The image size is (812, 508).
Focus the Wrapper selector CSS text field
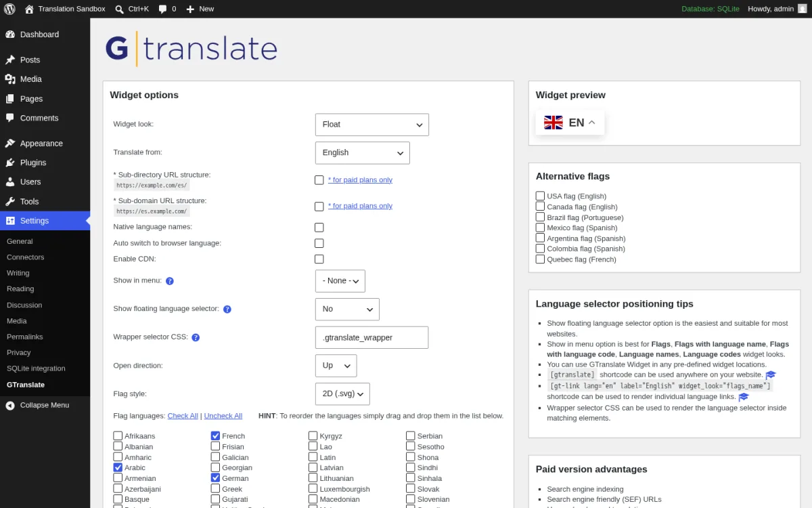coord(372,337)
